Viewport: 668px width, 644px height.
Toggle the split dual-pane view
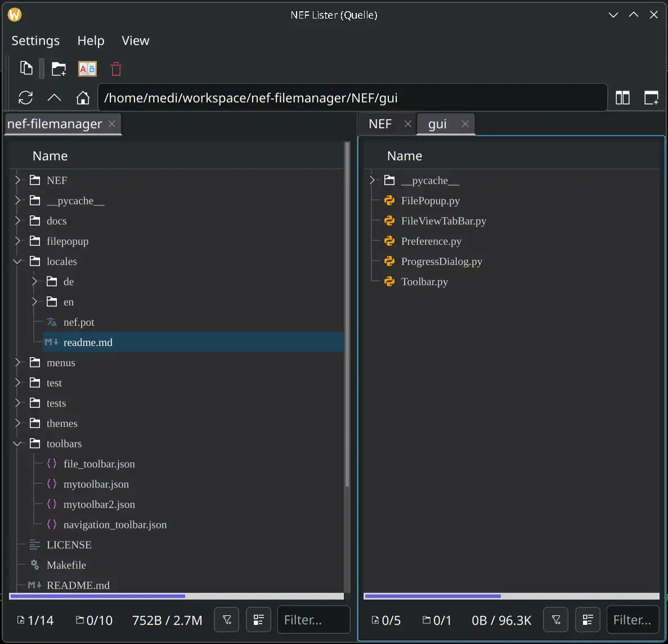(x=622, y=98)
